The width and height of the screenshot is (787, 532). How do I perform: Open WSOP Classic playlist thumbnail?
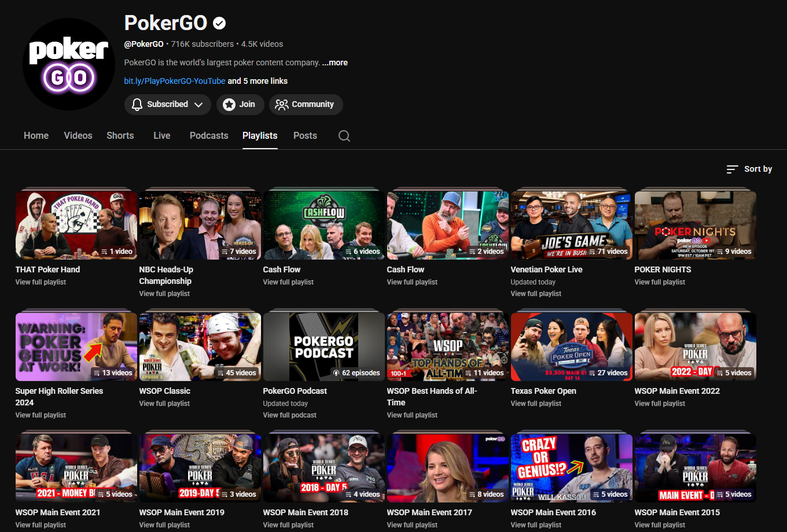point(200,347)
